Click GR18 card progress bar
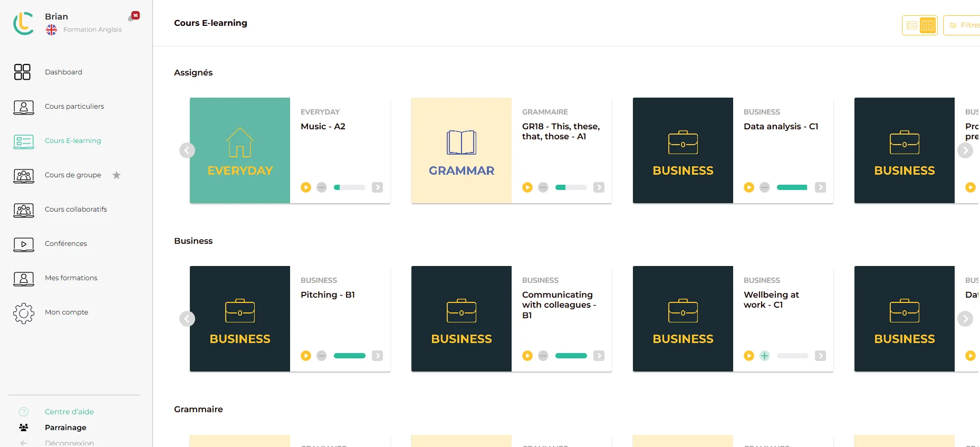This screenshot has height=447, width=980. [x=571, y=187]
